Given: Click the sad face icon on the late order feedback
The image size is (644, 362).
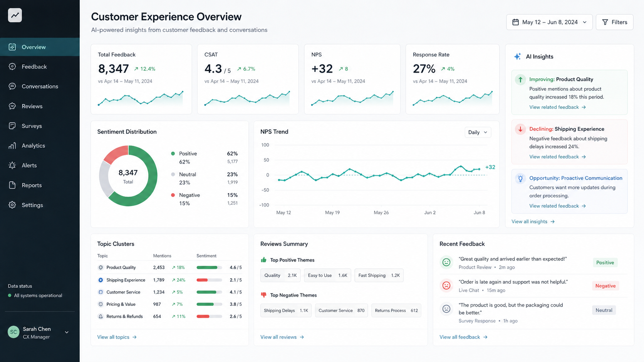Looking at the screenshot, I should 446,285.
